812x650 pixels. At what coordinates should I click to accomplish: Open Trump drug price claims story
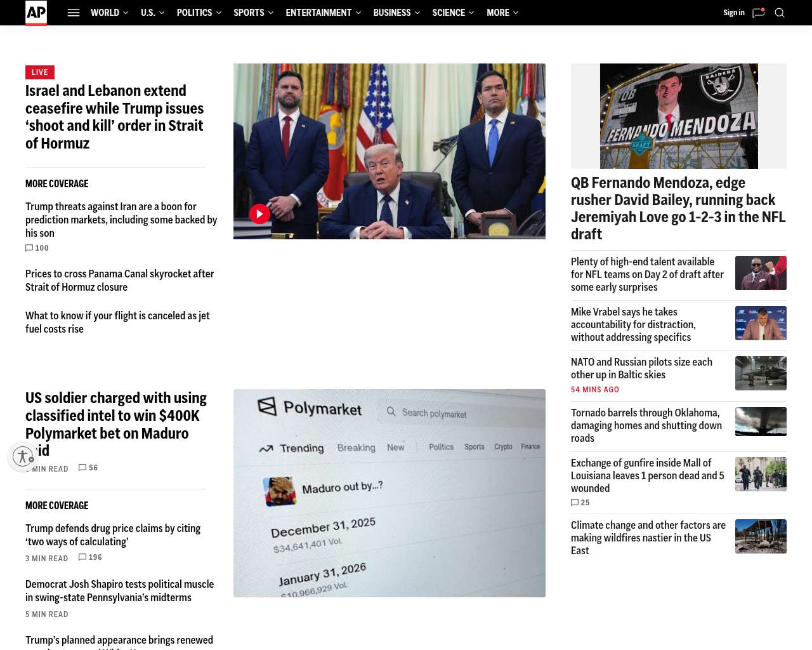(x=113, y=535)
